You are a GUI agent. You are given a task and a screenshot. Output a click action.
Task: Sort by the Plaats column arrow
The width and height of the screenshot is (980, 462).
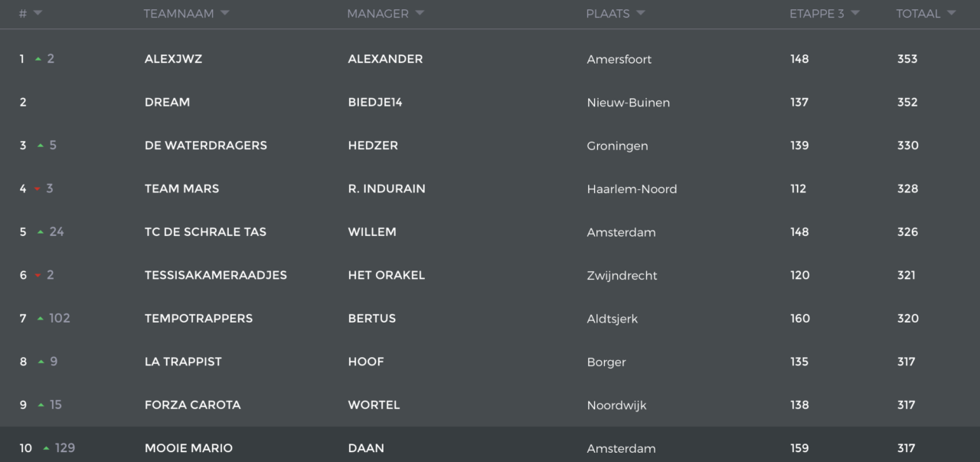pos(640,13)
